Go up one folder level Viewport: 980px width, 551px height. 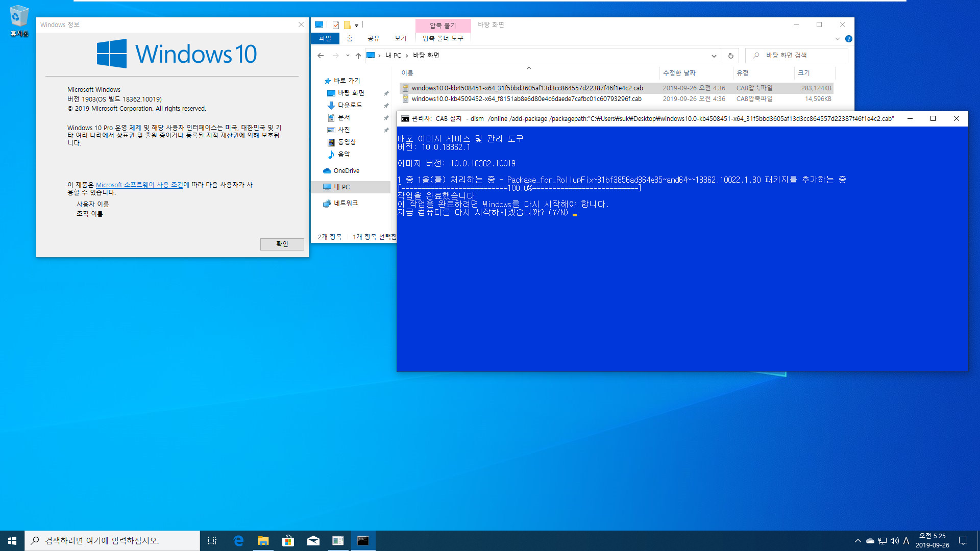pyautogui.click(x=358, y=56)
